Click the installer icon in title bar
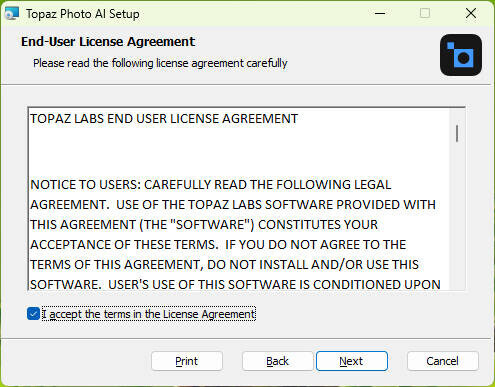This screenshot has height=387, width=495. pyautogui.click(x=12, y=13)
